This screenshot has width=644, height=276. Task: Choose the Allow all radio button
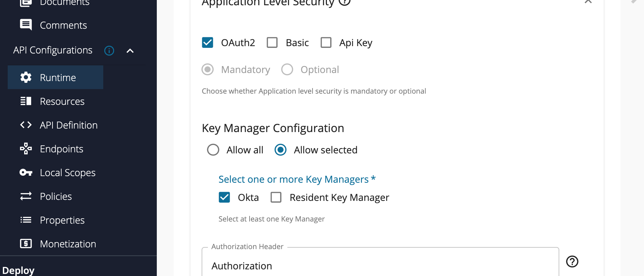[x=213, y=150]
